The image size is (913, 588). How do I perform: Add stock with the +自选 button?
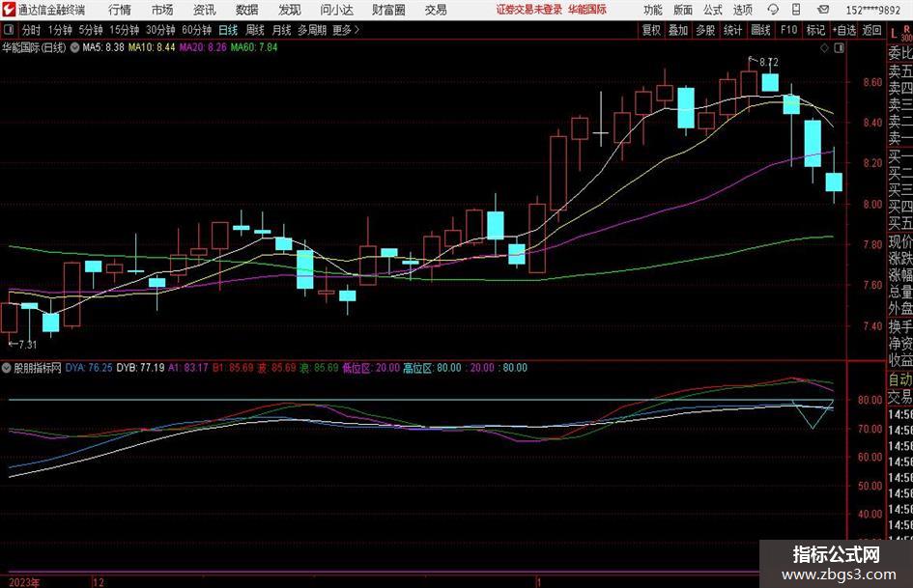click(844, 30)
